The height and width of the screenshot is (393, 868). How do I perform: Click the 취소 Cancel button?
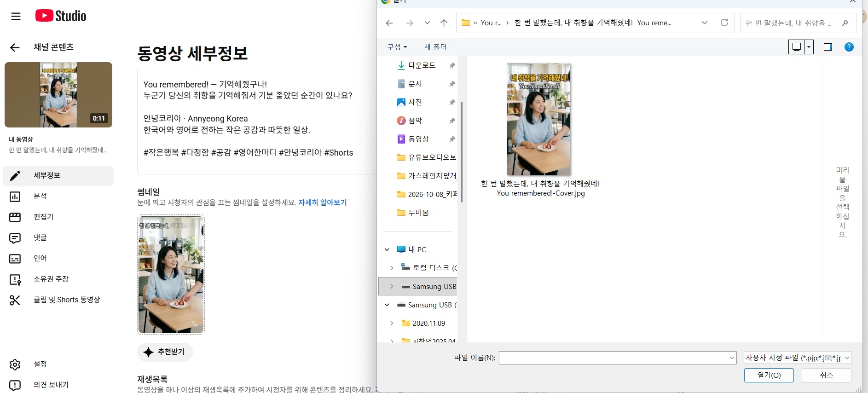827,375
